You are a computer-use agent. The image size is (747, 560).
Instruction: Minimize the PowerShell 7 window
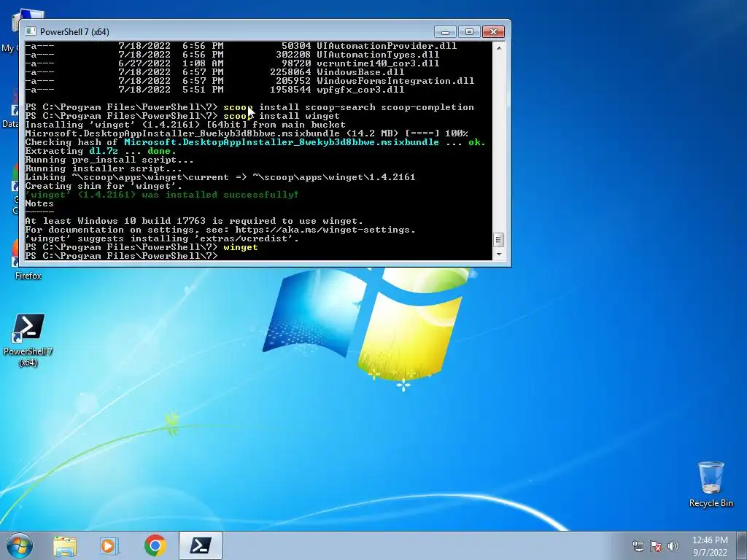(445, 31)
